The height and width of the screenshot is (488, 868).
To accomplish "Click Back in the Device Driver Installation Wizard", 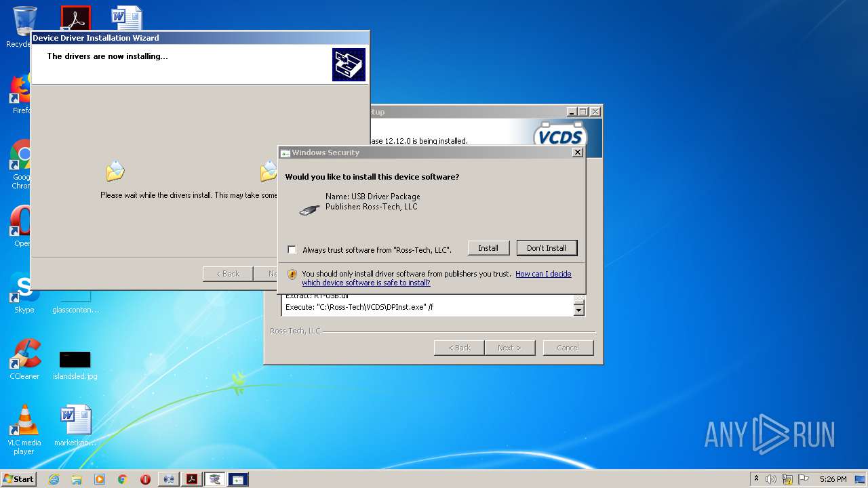I will point(228,274).
